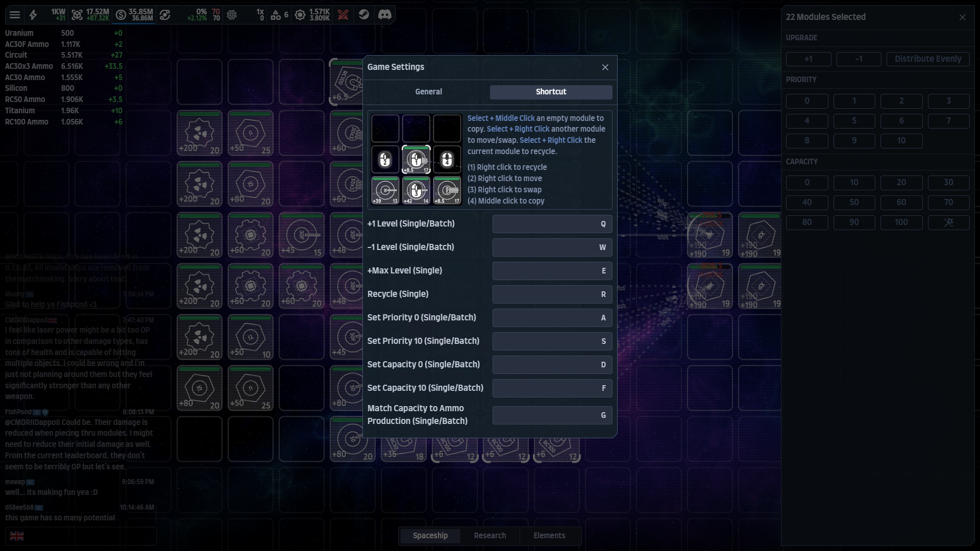Click the Circuit resource row
Viewport: 980px width, 551px height.
[x=64, y=55]
